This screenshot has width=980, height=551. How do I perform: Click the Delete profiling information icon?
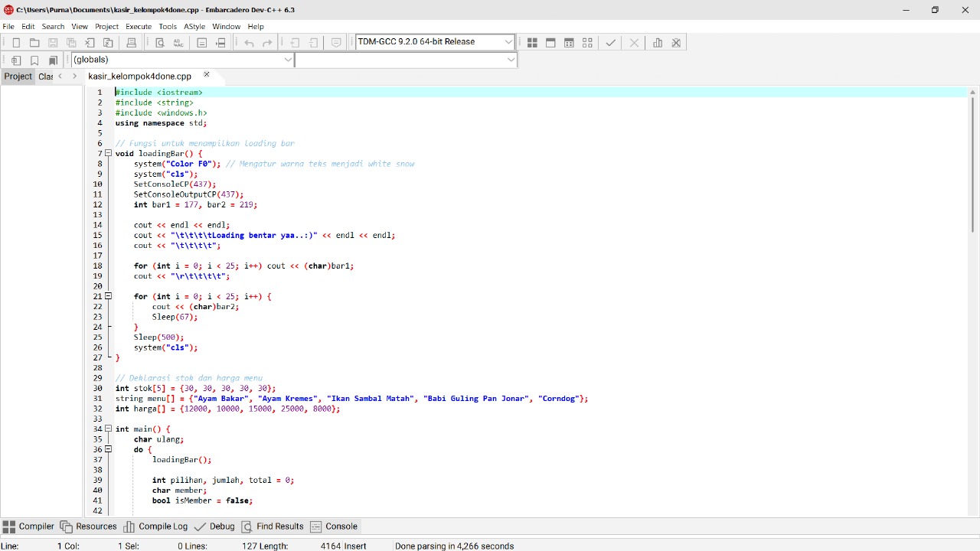pyautogui.click(x=676, y=43)
